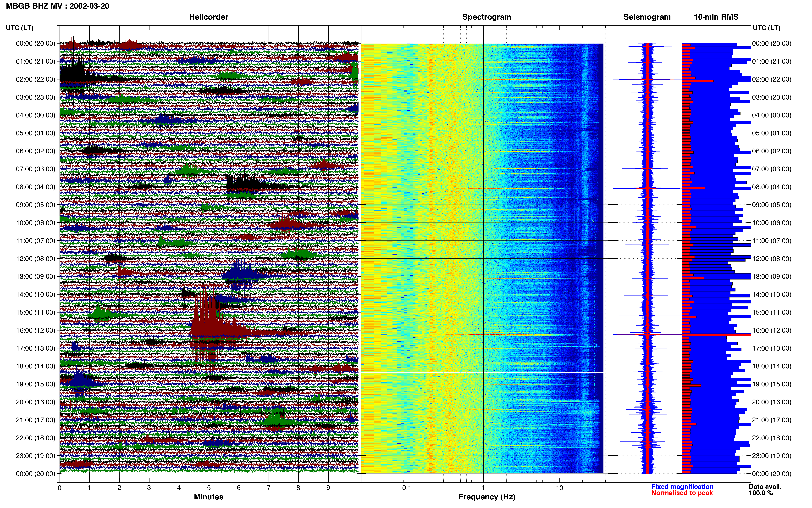
Task: Click the '0.1' frequency tick label
Action: [x=407, y=488]
